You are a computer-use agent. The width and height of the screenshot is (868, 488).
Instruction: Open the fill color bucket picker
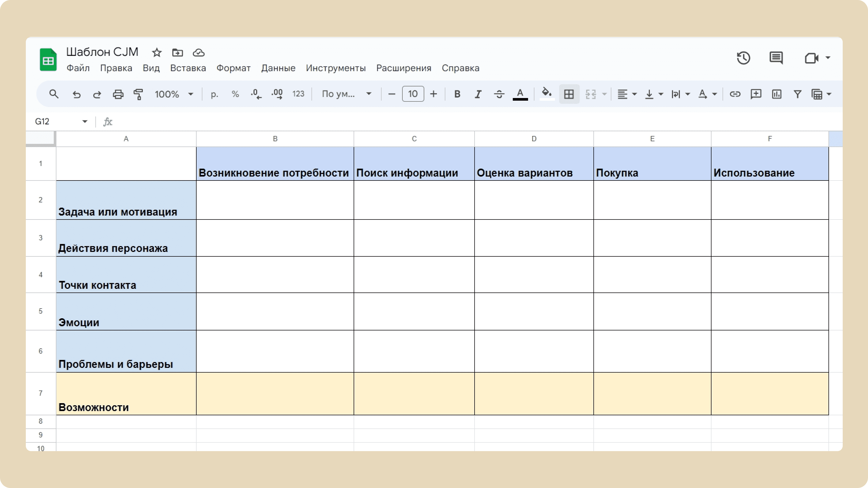click(547, 93)
